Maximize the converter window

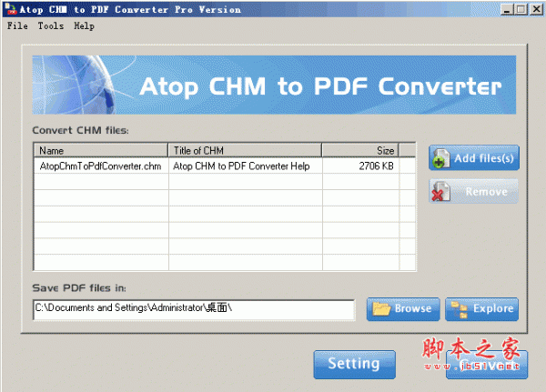[x=521, y=9]
